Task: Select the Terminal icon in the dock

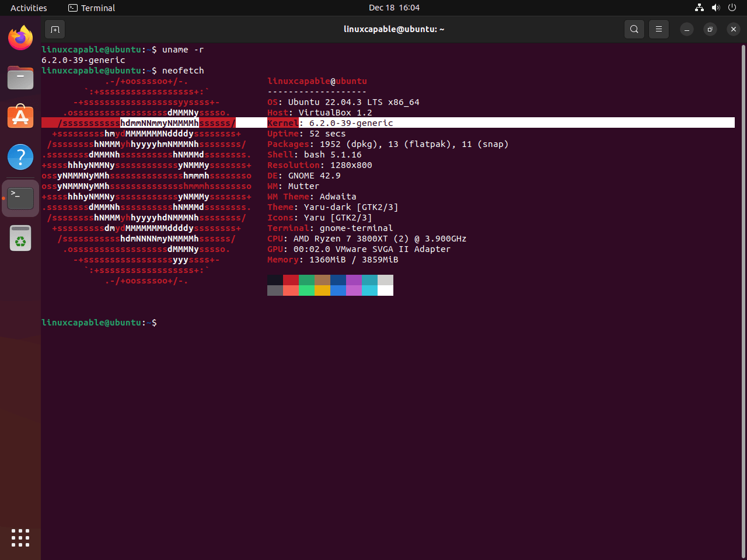Action: (x=20, y=198)
